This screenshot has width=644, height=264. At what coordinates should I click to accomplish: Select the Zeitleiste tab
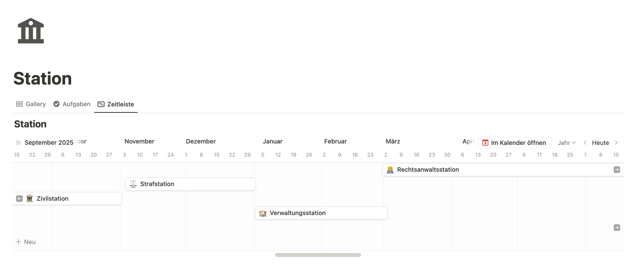point(116,104)
